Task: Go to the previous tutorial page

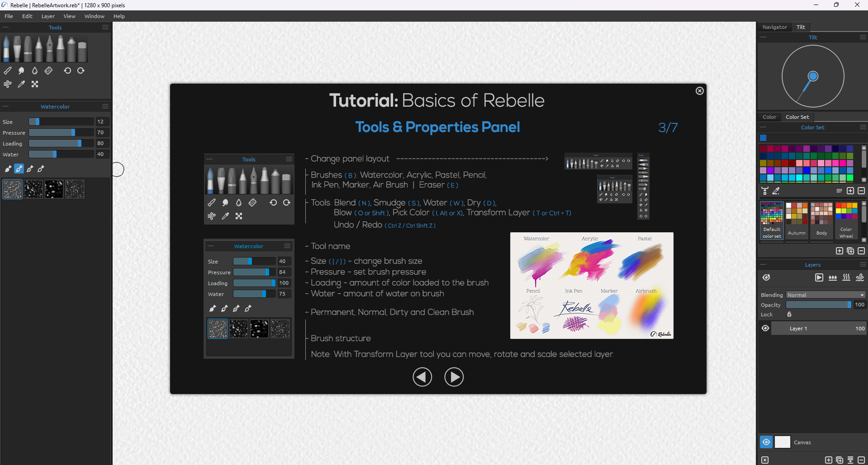Action: pyautogui.click(x=422, y=377)
